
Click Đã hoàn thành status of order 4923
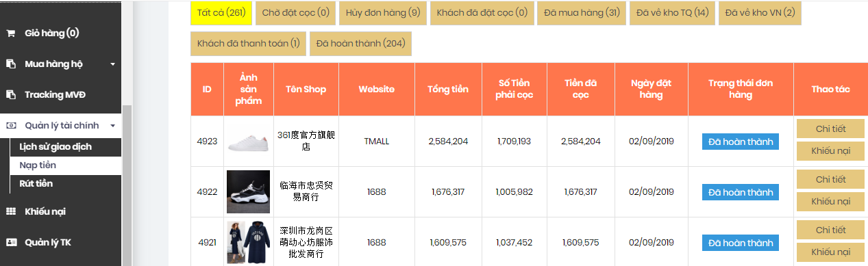point(741,142)
